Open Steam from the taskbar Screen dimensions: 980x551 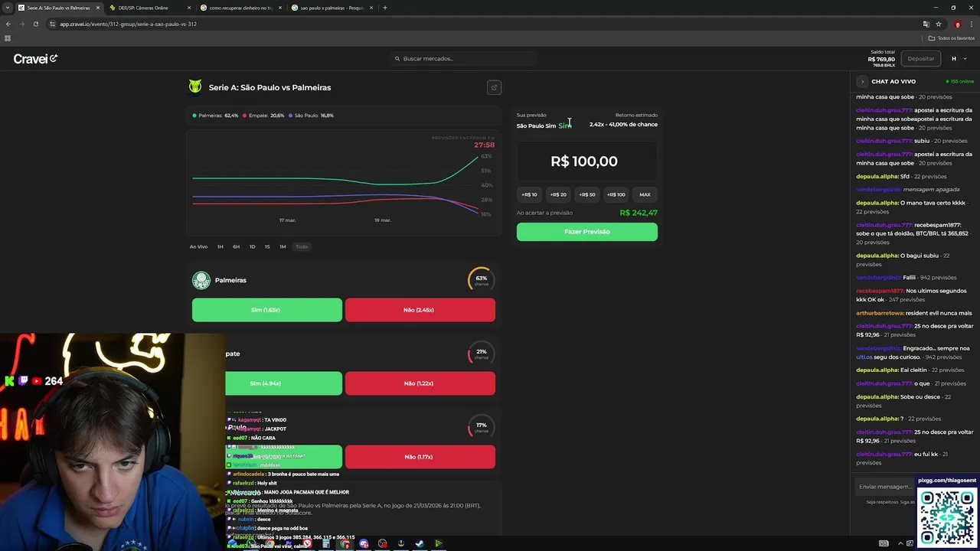click(x=420, y=544)
